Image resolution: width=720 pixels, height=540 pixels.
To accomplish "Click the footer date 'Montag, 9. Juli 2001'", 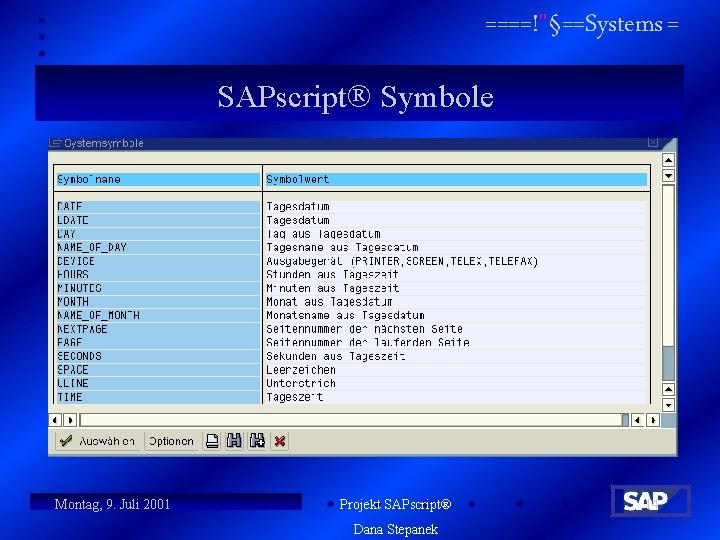I will [112, 504].
